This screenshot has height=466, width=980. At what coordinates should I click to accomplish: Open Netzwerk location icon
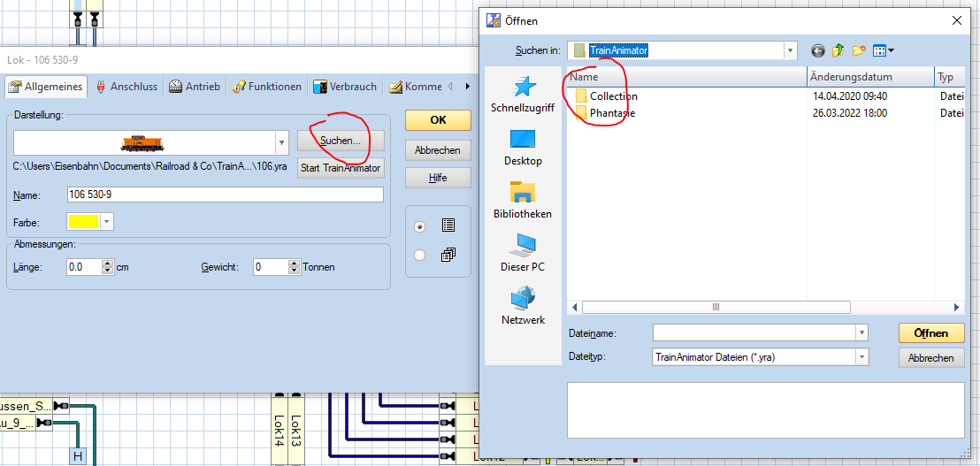click(523, 299)
